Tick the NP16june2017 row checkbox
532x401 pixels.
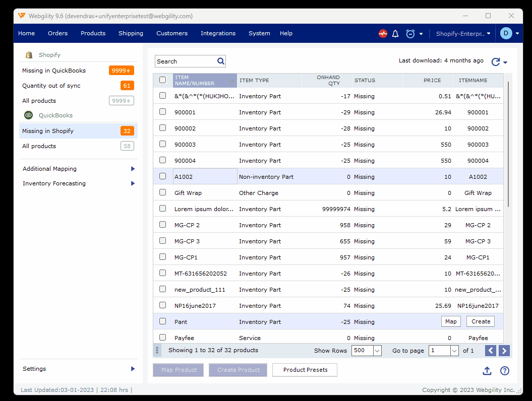(163, 305)
